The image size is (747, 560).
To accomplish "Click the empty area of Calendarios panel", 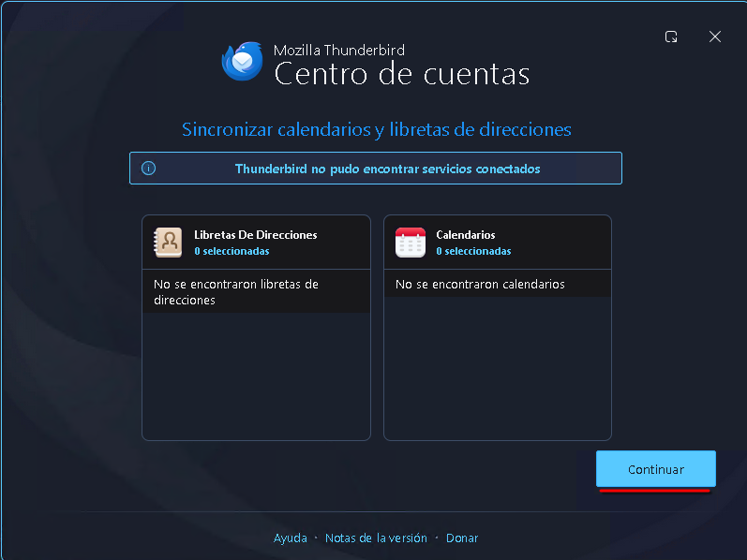I will coord(497,375).
